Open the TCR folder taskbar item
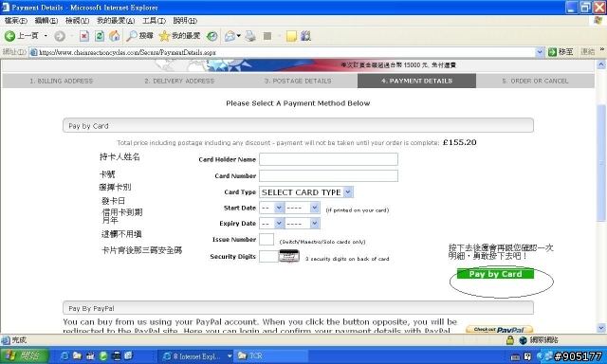The image size is (607, 364). 271,355
